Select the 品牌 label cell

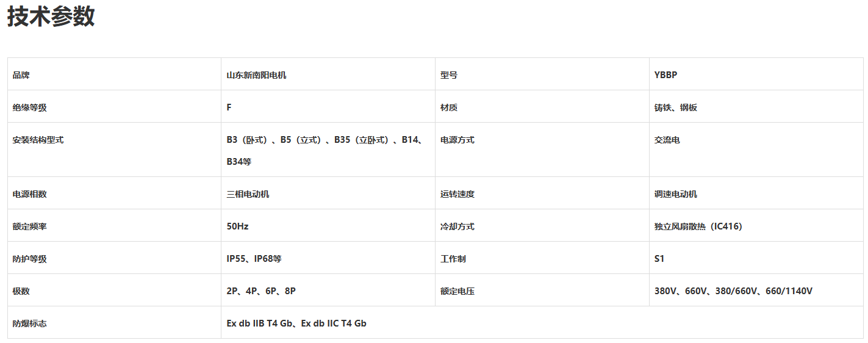(x=114, y=74)
